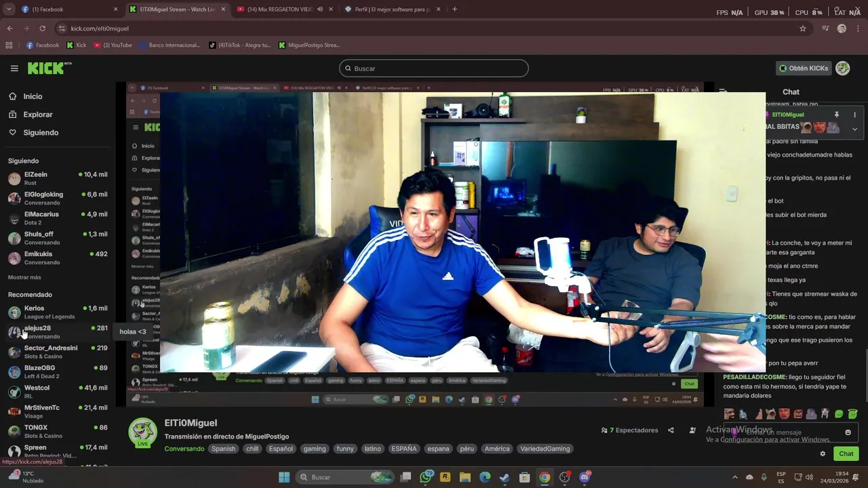Viewport: 868px width, 488px height.
Task: Open followed channel ElGlogloking
Action: (58, 198)
